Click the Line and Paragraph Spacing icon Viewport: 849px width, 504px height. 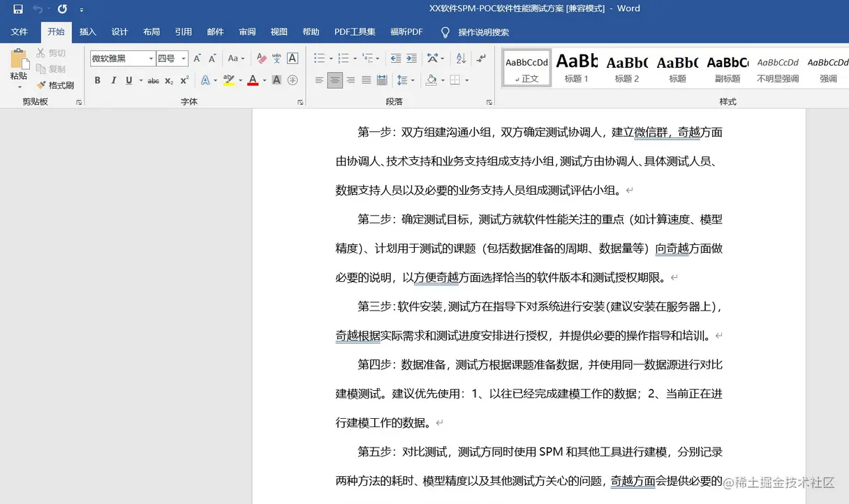pos(402,80)
